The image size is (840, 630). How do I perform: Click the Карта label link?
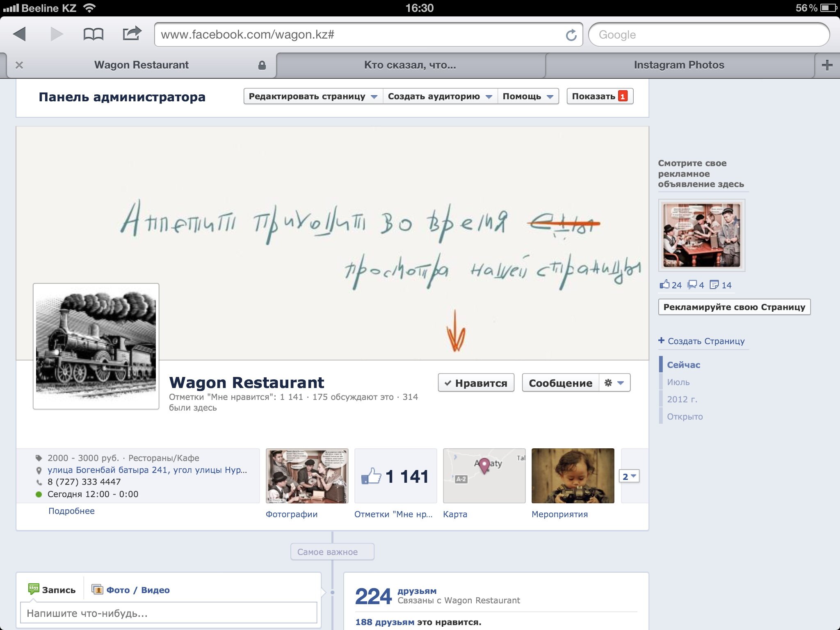click(455, 514)
